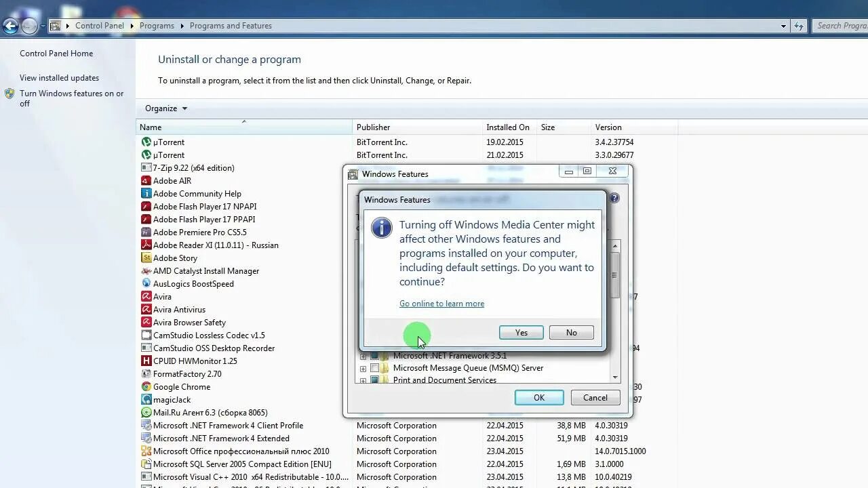Image resolution: width=868 pixels, height=488 pixels.
Task: Expand the Microsoft Message Queue Server node
Action: click(x=363, y=369)
